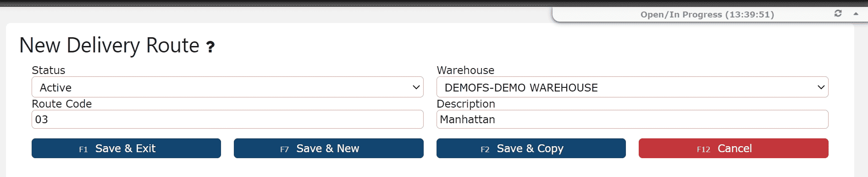
Task: Collapse the Open/In Progress panel with the up arrow
Action: click(856, 14)
